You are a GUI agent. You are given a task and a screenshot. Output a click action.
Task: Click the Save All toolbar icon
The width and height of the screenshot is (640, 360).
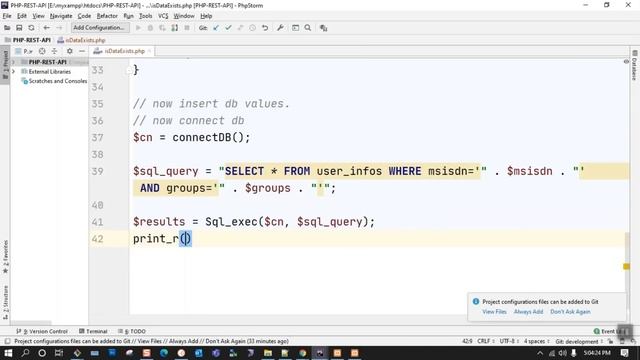pyautogui.click(x=19, y=28)
